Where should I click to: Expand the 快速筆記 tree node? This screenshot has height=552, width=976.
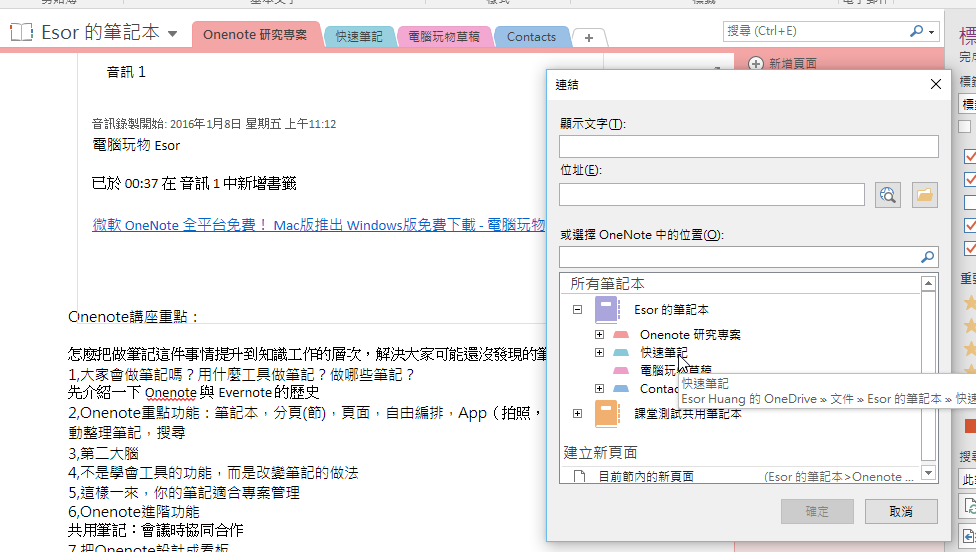(x=599, y=353)
